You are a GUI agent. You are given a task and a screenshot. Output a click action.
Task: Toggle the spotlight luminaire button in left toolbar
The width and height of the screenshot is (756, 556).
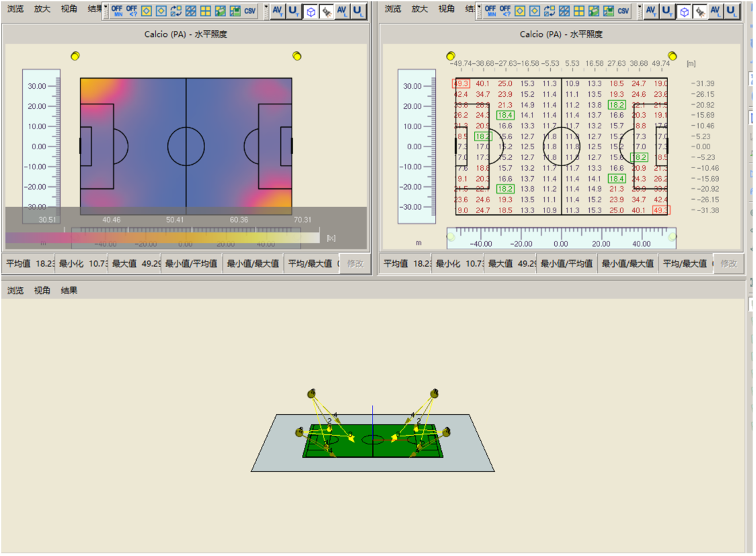click(326, 11)
